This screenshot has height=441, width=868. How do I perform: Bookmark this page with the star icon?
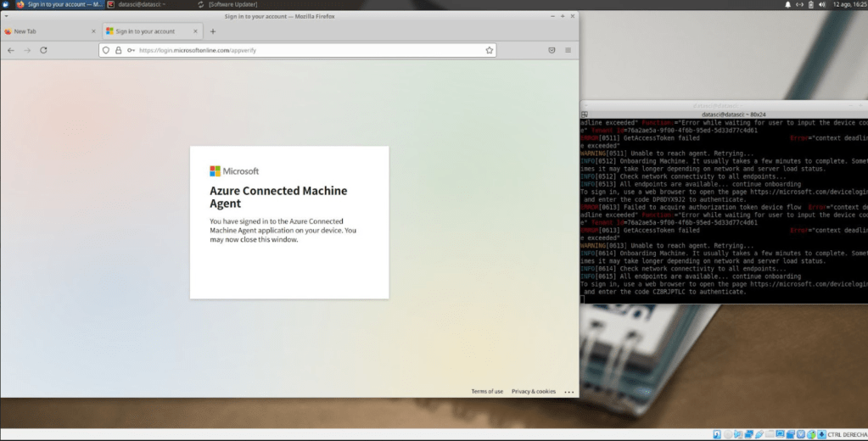(x=489, y=50)
